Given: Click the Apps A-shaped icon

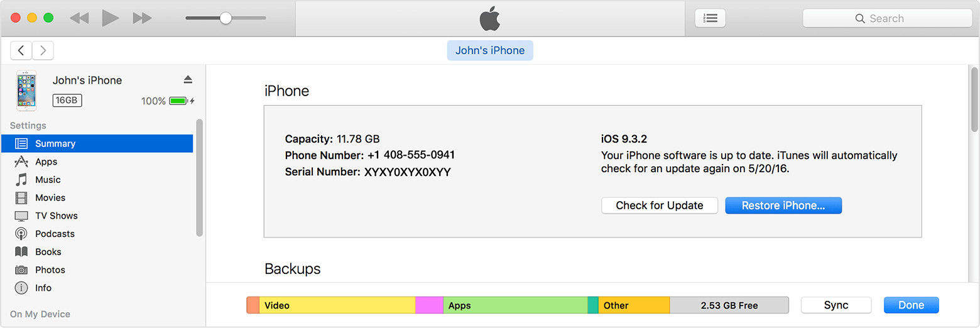Looking at the screenshot, I should [21, 161].
